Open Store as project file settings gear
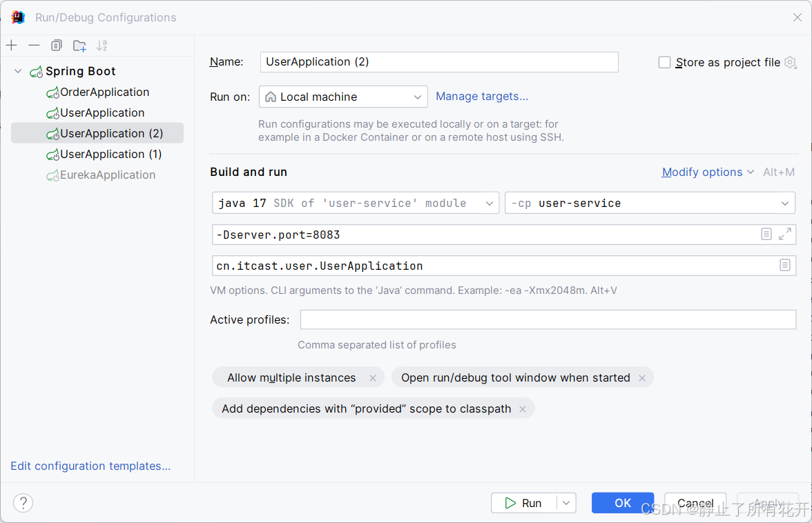812x523 pixels. tap(790, 62)
